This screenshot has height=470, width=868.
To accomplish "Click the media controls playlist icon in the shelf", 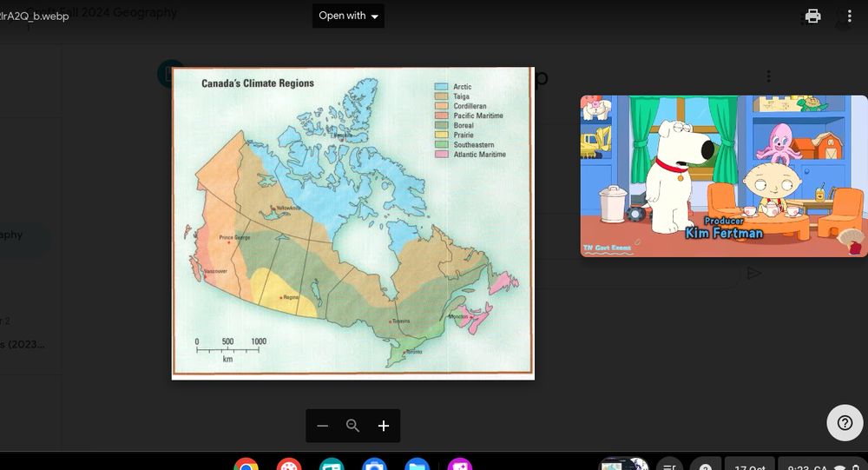I will pos(669,465).
